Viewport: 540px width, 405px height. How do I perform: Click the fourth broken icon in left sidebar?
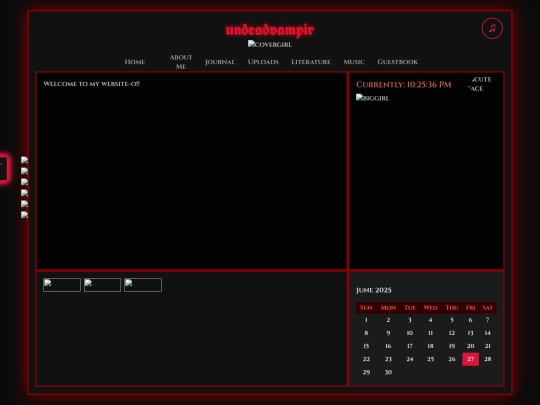click(24, 193)
